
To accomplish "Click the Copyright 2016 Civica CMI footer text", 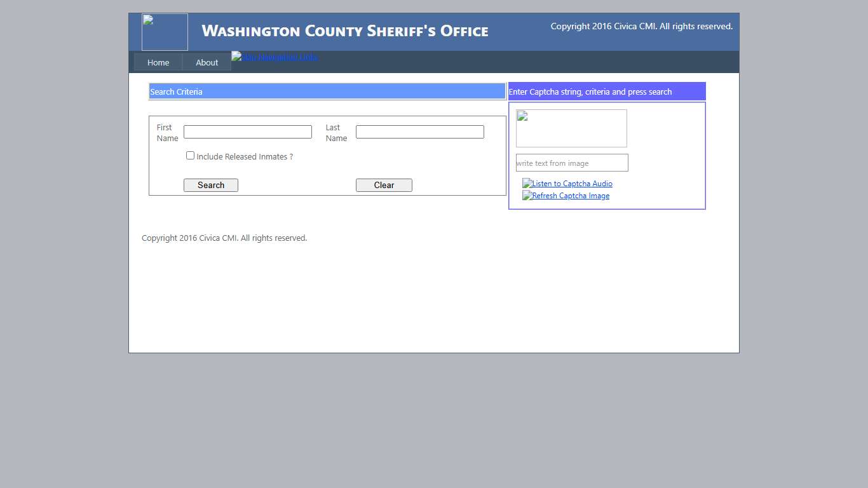I will point(224,238).
